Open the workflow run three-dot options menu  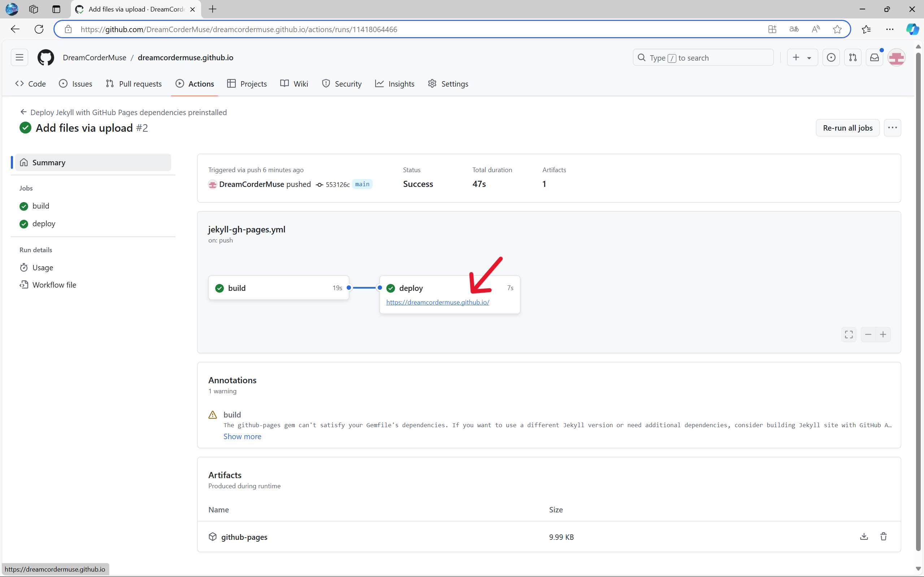[x=892, y=128]
